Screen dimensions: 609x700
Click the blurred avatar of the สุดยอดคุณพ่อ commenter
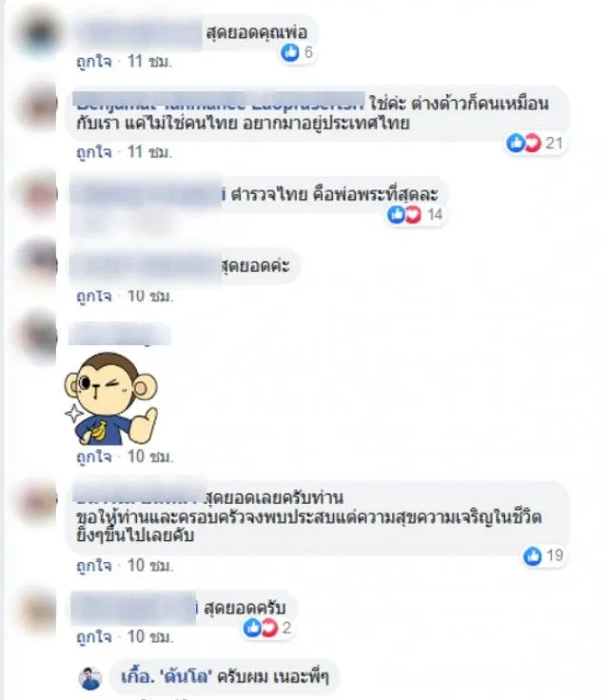[x=38, y=32]
